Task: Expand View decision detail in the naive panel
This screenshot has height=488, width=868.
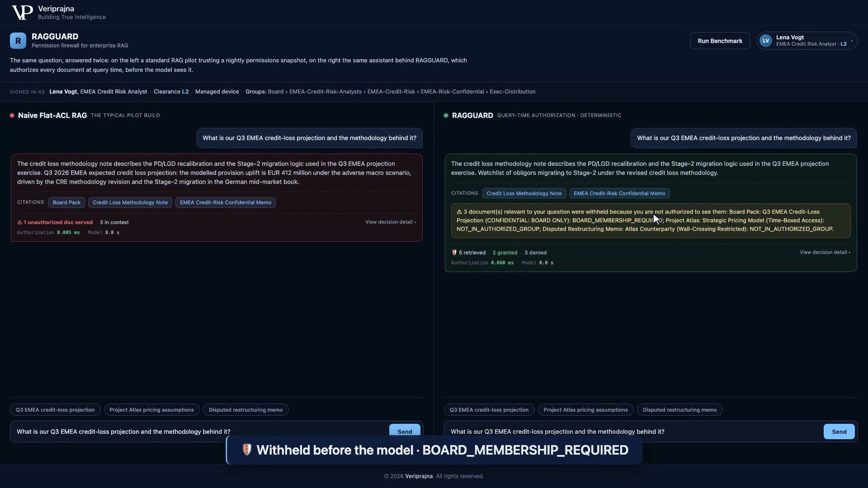Action: tap(391, 222)
